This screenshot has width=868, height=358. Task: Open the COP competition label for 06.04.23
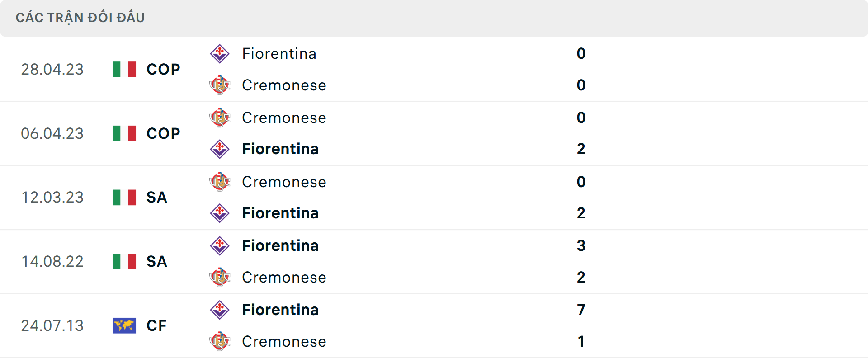click(162, 133)
